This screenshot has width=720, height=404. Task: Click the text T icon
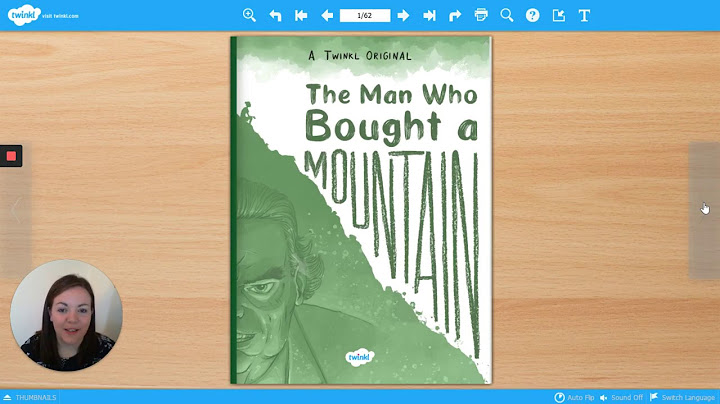[x=584, y=16]
